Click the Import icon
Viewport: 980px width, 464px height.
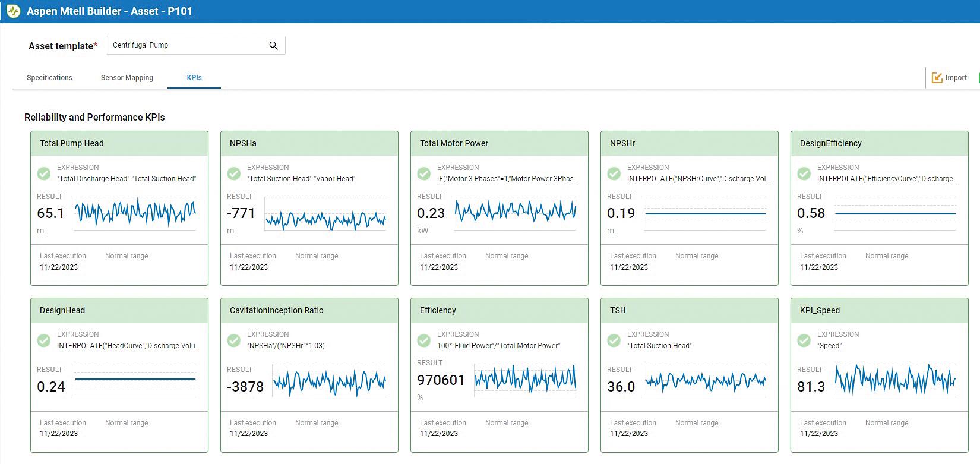click(937, 78)
